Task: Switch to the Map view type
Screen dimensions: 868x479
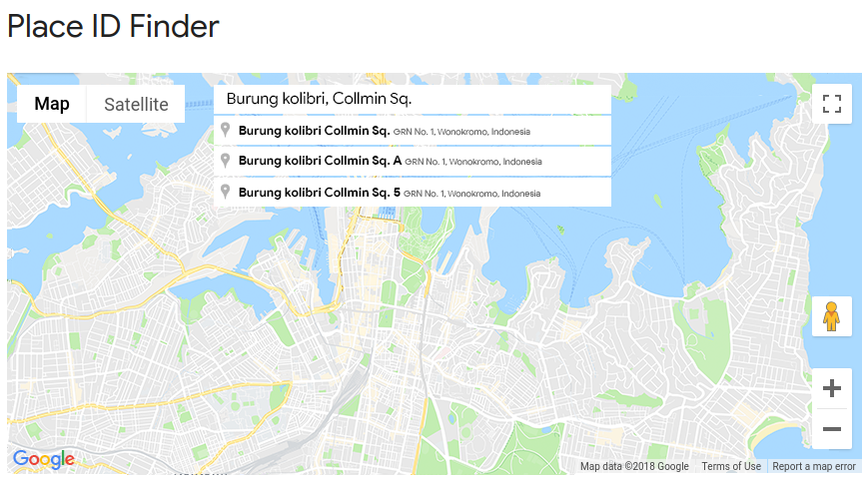Action: [52, 104]
